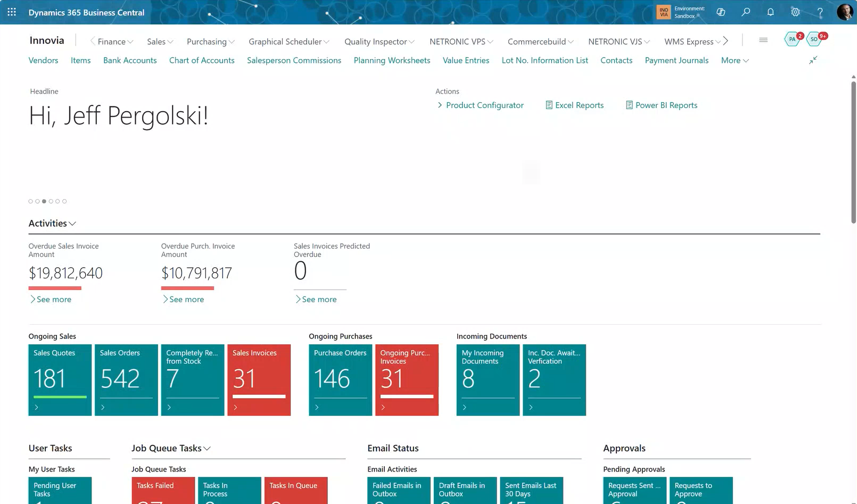Viewport: 857px width, 504px height.
Task: Open the PA hexagon badge
Action: click(x=793, y=39)
